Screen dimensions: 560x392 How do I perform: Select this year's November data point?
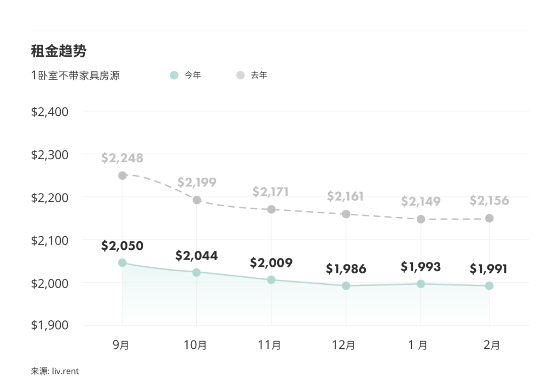(x=271, y=280)
